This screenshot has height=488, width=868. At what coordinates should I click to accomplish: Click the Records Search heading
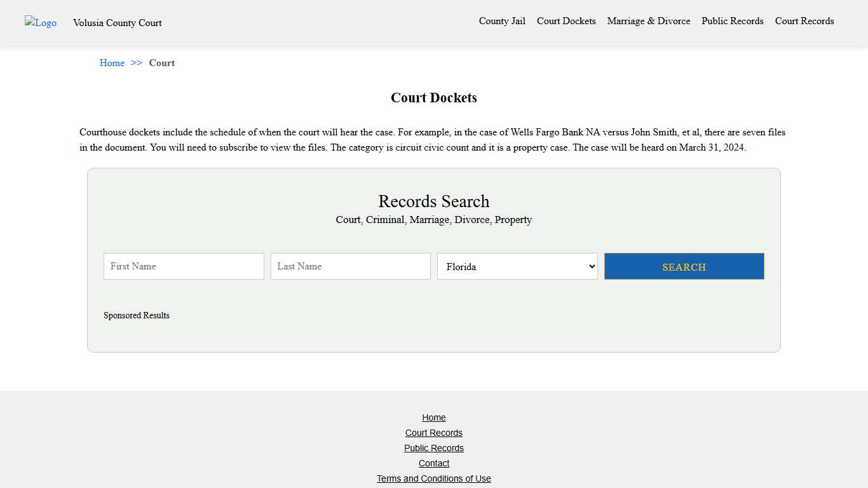pos(434,201)
